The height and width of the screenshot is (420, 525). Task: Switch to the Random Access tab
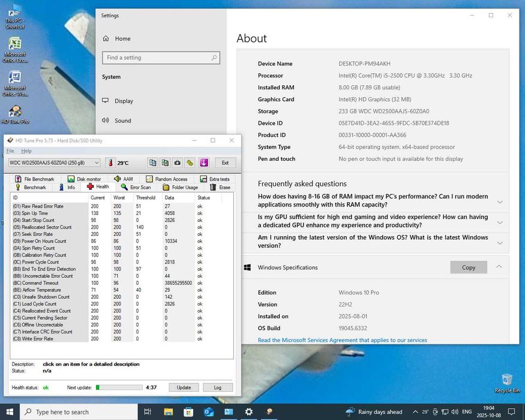(x=166, y=179)
